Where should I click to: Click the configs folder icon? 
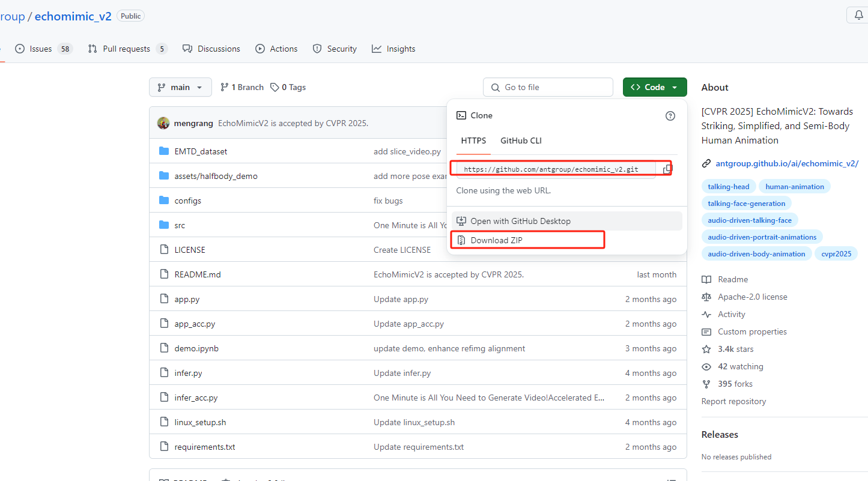tap(164, 201)
